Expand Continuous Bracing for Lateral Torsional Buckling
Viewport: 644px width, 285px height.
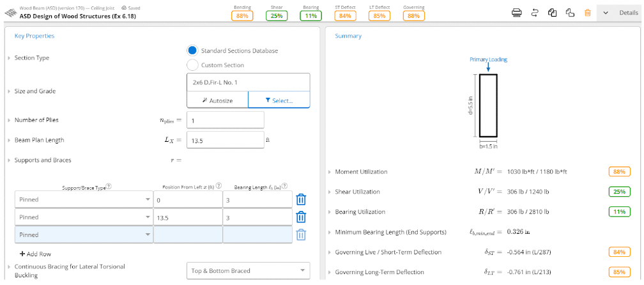9,266
